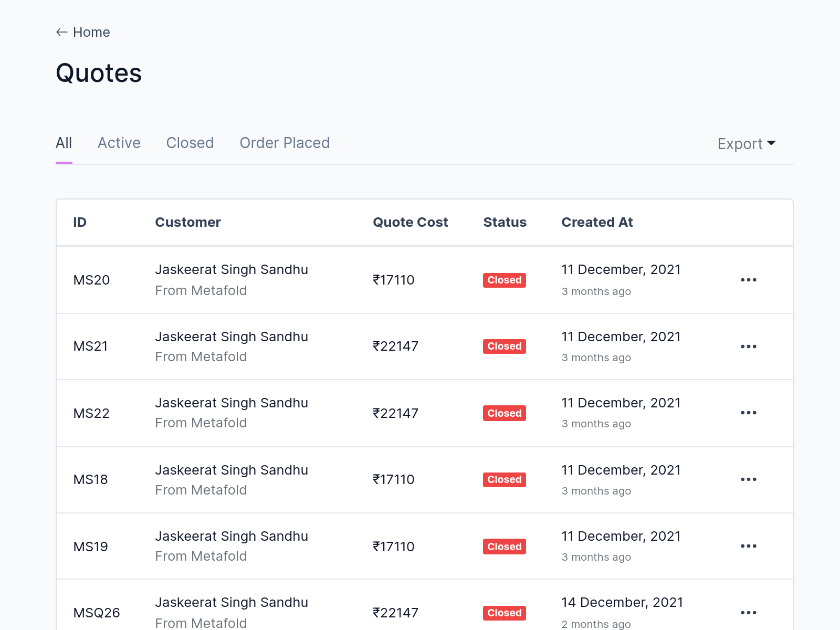Screen dimensions: 840x630
Task: Click the Closed status badge for MS20
Action: [x=505, y=280]
